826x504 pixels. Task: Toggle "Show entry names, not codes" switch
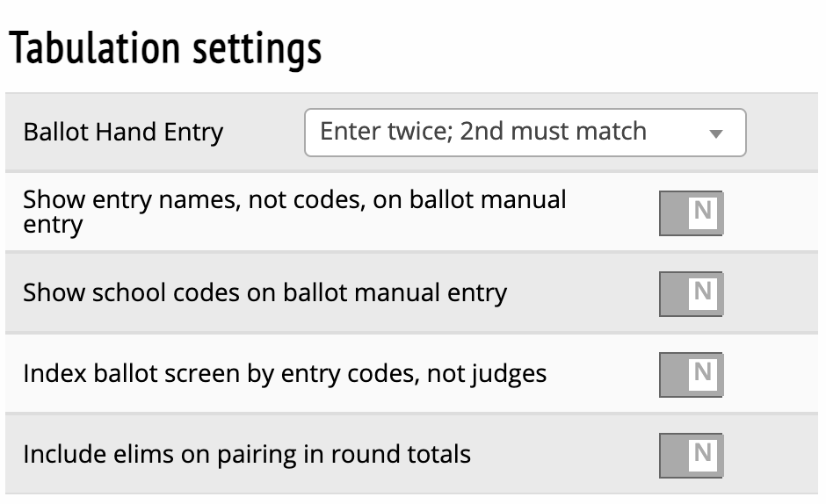[691, 212]
